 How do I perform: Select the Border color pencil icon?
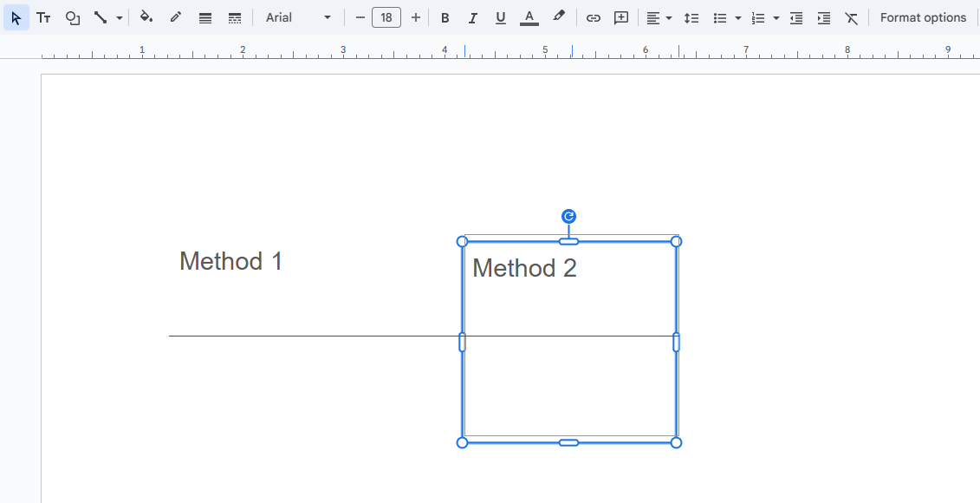(175, 17)
